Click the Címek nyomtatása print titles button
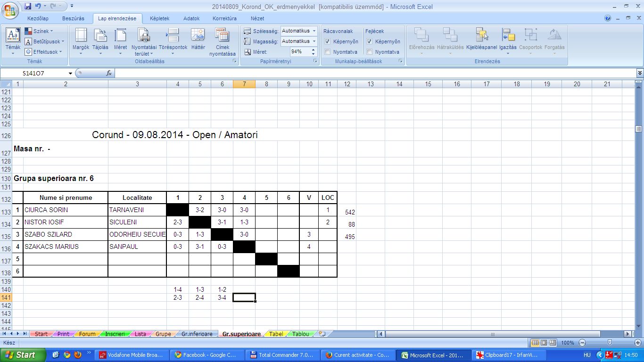Screen dimensions: 644x362 point(223,42)
